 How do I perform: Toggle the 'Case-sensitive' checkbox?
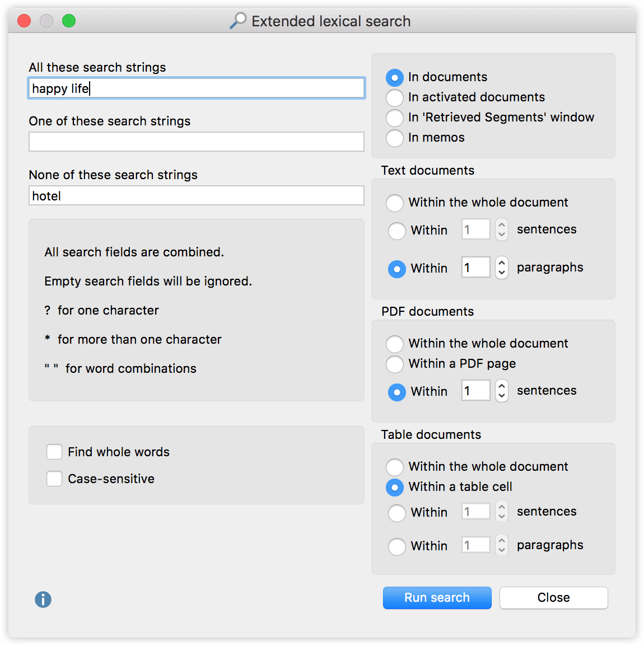pos(54,479)
